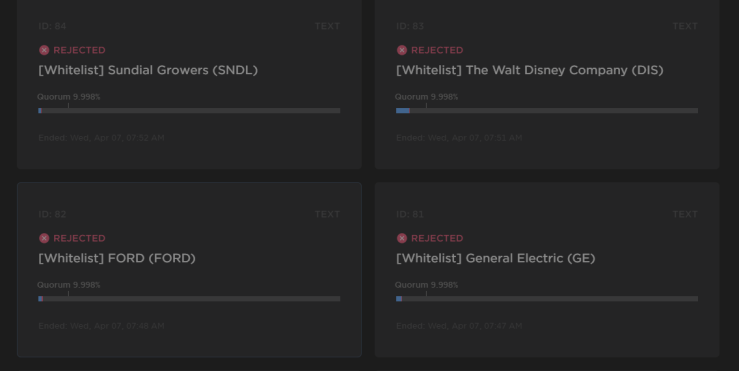
Task: Click the vote progress bar for SNDL
Action: (x=189, y=111)
